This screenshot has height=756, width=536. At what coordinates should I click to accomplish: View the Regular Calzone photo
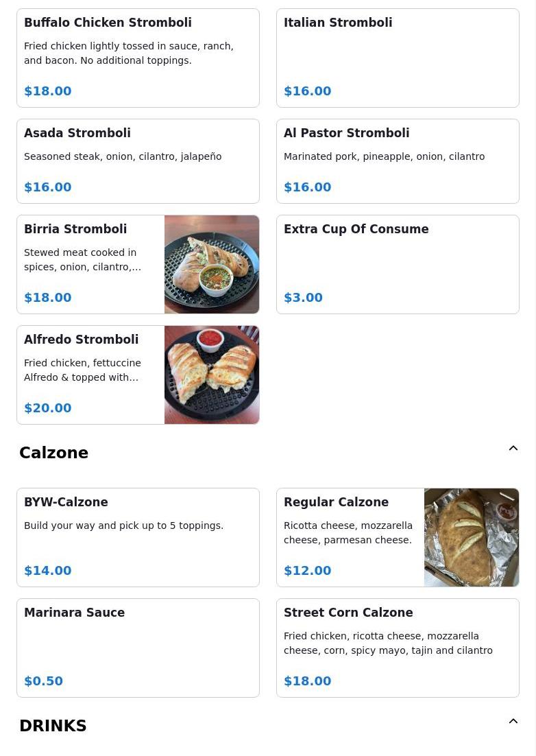click(x=472, y=538)
